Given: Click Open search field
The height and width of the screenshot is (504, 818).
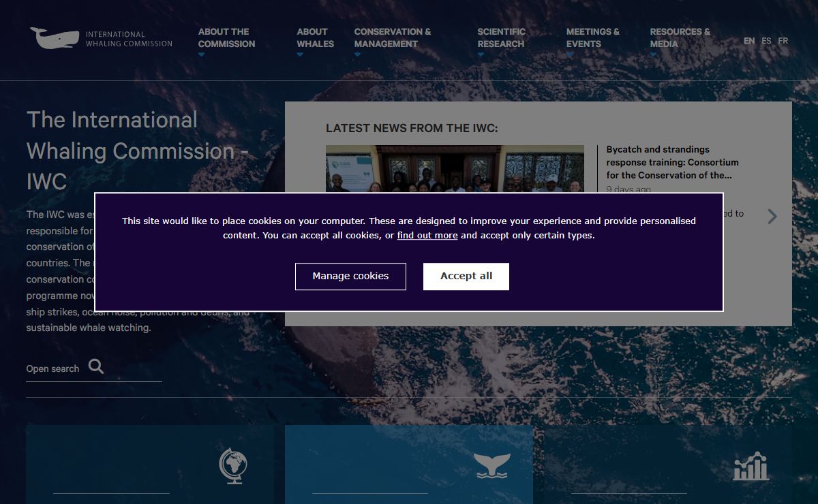Looking at the screenshot, I should click(94, 368).
